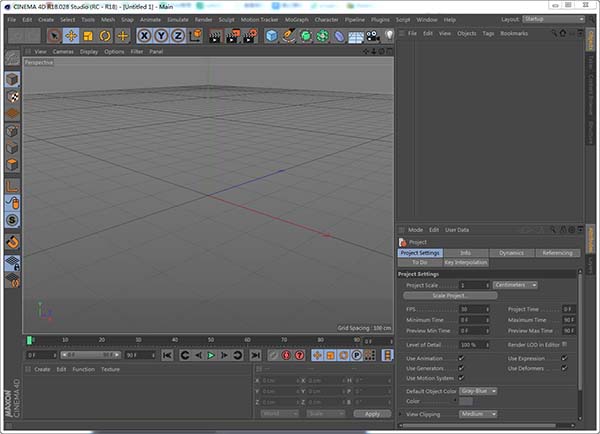Open the MoGraph menu
Image resolution: width=600 pixels, height=434 pixels.
tap(297, 20)
